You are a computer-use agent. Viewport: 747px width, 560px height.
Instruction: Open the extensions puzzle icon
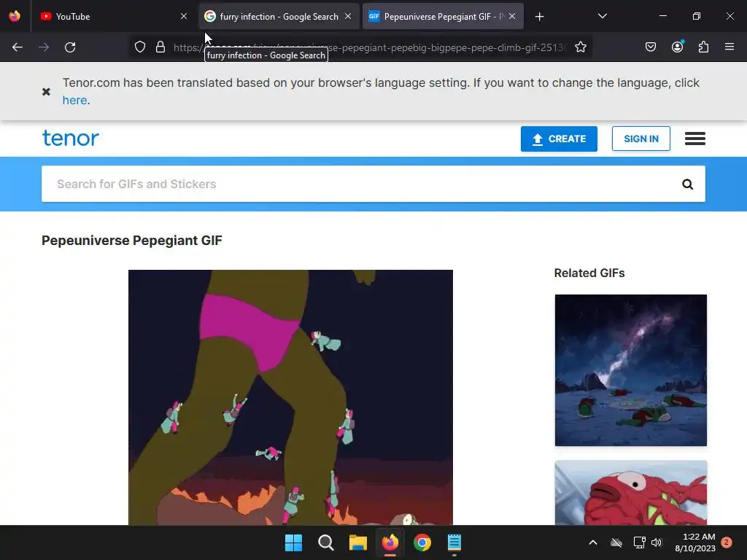pyautogui.click(x=703, y=47)
